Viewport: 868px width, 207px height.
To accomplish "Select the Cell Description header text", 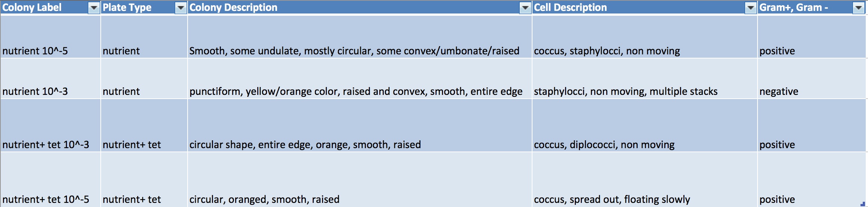I will coord(570,7).
